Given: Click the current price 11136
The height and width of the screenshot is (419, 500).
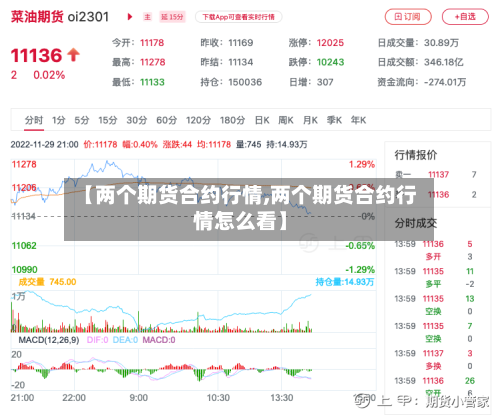Looking at the screenshot, I should click(x=36, y=55).
